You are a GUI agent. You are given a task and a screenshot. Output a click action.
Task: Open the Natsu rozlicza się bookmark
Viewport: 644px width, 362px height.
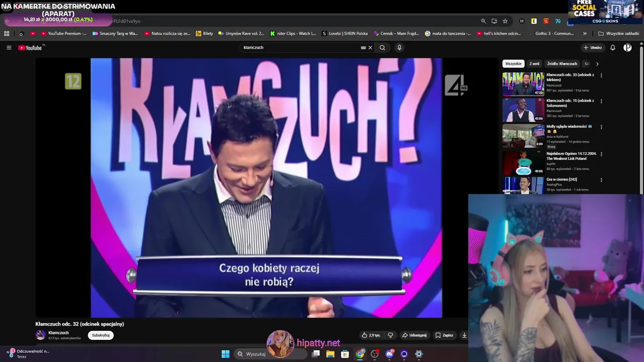pos(167,34)
